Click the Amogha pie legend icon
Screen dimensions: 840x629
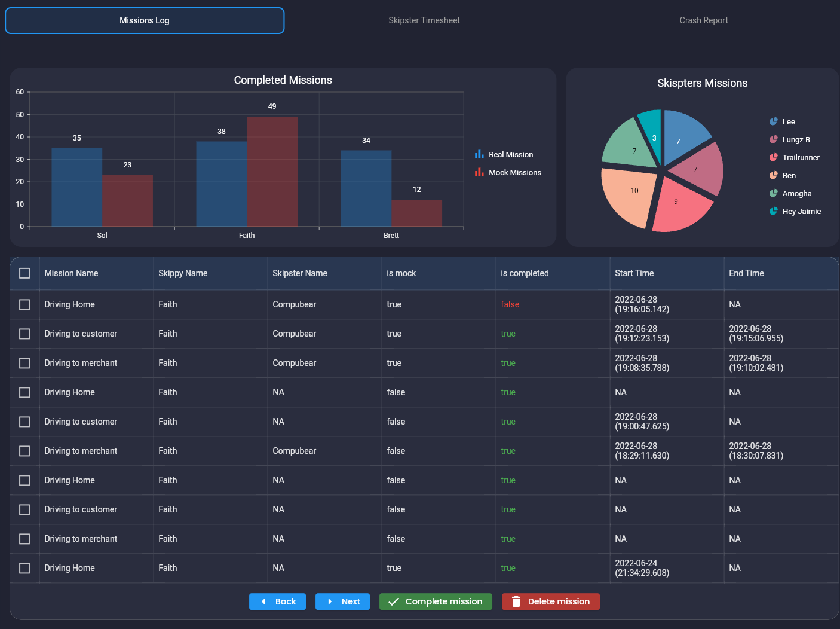click(774, 193)
